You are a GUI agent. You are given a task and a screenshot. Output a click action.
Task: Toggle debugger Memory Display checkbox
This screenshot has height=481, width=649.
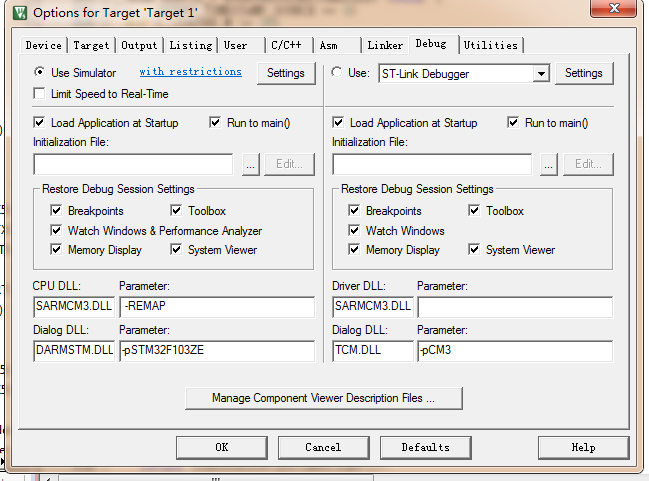354,250
